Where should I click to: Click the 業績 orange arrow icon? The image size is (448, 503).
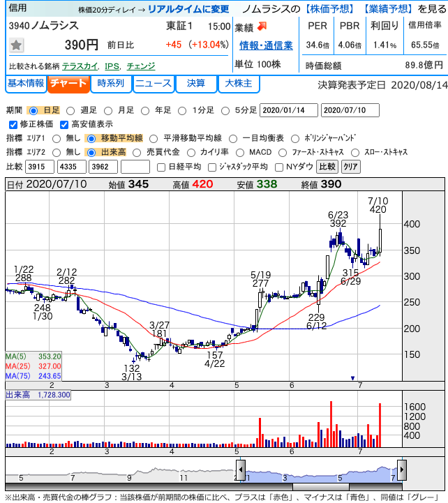(x=262, y=27)
